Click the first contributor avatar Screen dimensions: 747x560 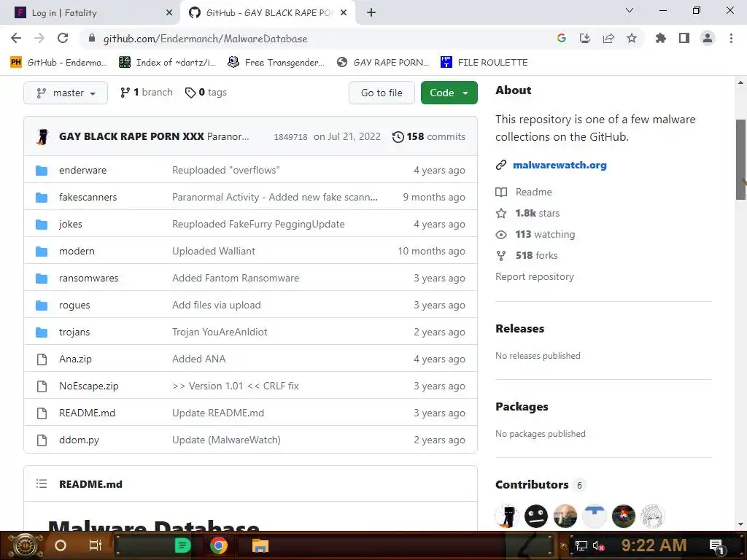click(x=507, y=516)
